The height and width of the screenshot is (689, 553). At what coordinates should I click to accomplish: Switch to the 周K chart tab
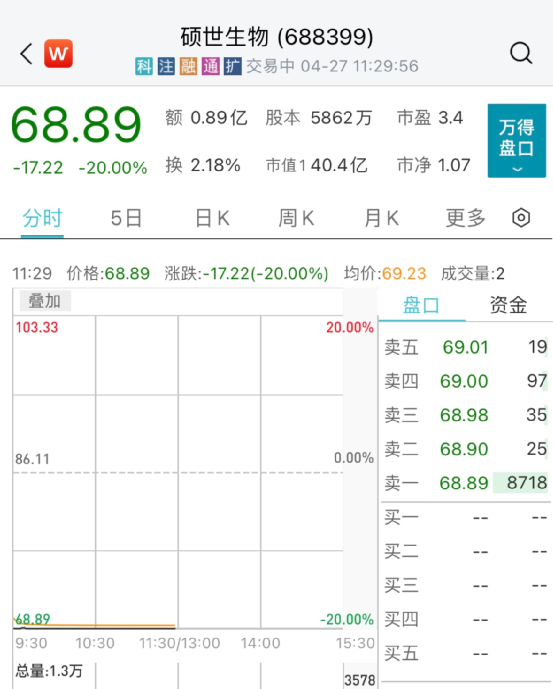tap(296, 218)
